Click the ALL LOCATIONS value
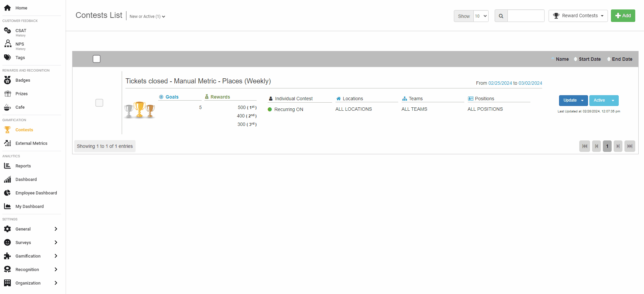The image size is (644, 294). point(354,109)
